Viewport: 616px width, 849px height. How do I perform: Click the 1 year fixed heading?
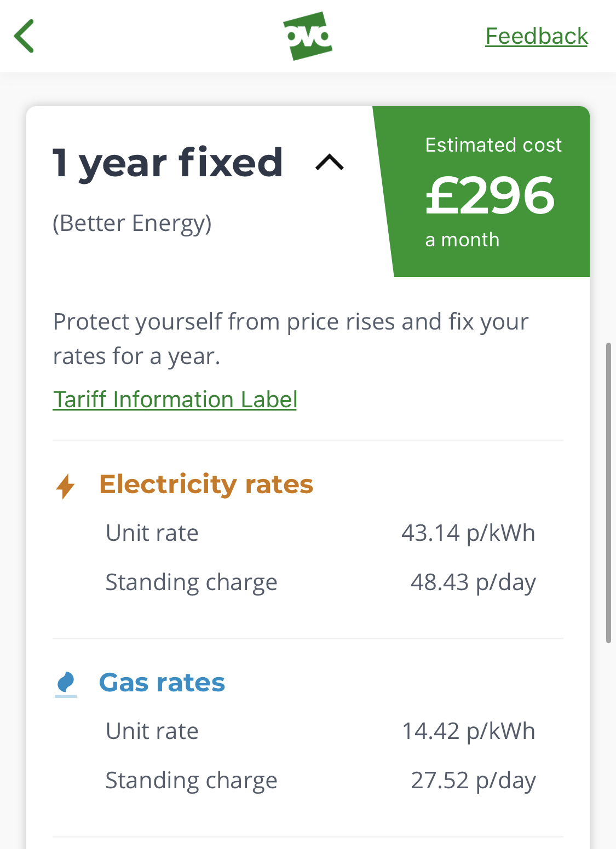[168, 163]
